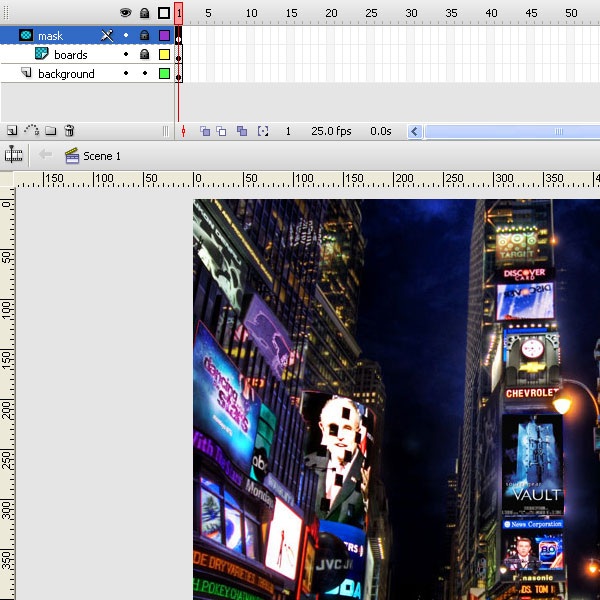Click the mask layer type icon
The height and width of the screenshot is (600, 600).
tap(26, 35)
